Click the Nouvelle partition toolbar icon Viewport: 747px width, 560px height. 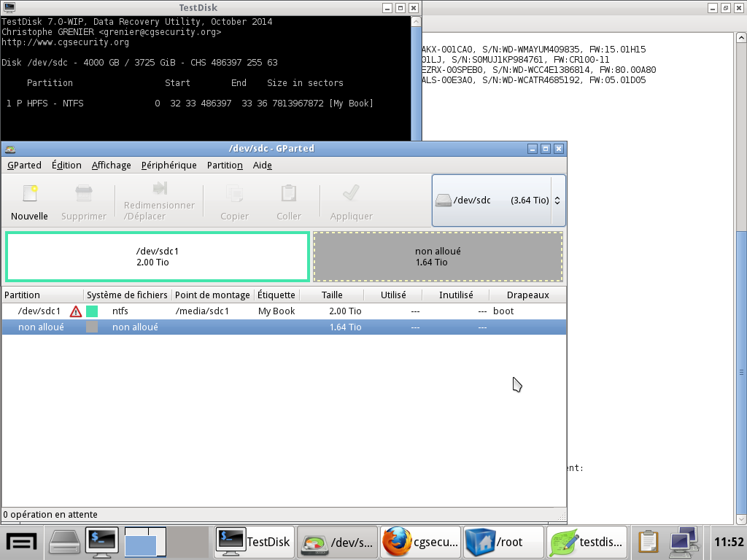(29, 193)
